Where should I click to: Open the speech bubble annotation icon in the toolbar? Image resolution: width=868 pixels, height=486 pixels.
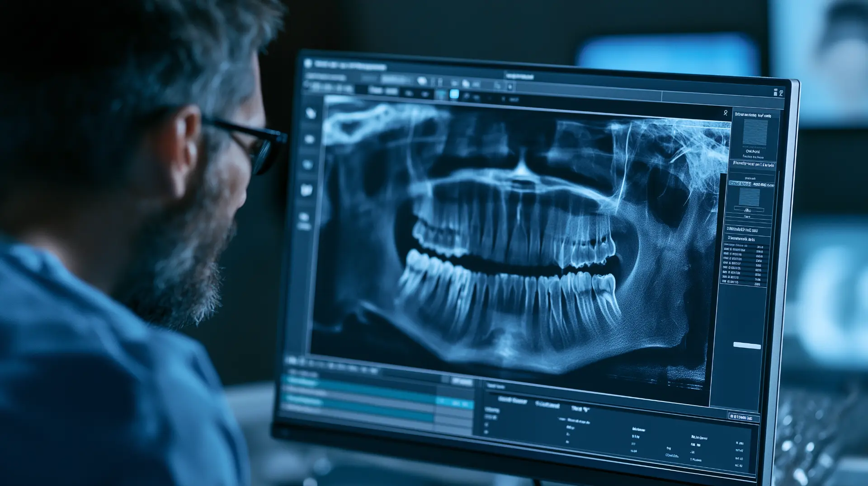[x=422, y=81]
